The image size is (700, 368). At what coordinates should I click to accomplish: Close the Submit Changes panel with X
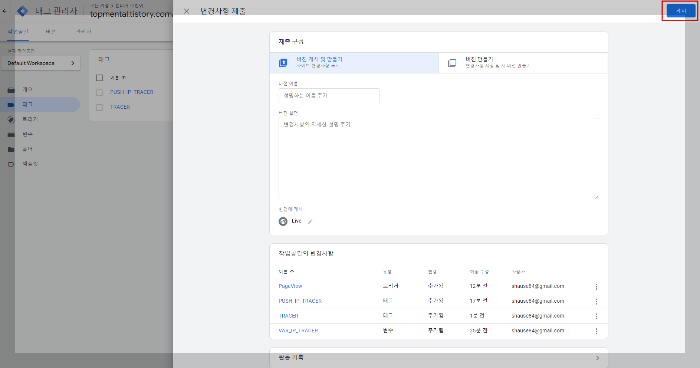click(187, 11)
